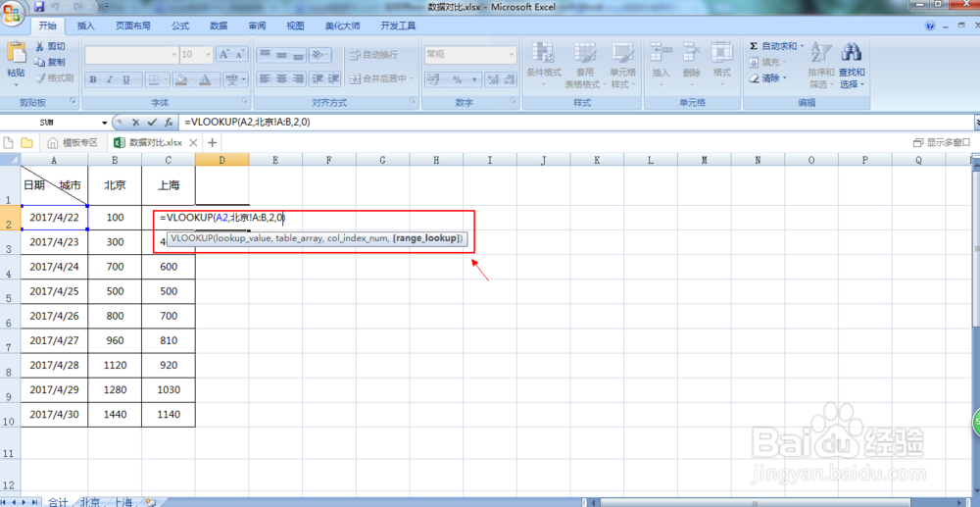
Task: Click the formula bar cancel X
Action: pos(135,123)
